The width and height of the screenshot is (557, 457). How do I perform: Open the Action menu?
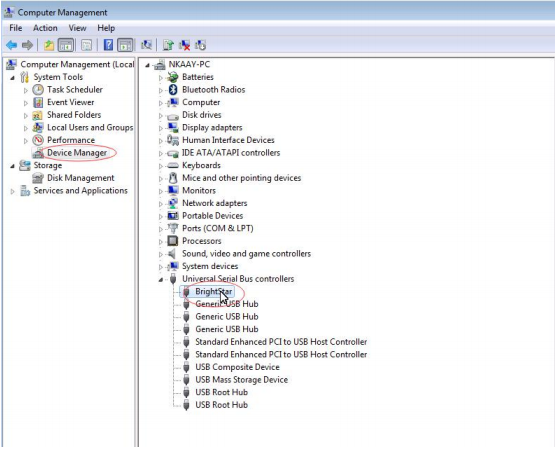point(45,28)
